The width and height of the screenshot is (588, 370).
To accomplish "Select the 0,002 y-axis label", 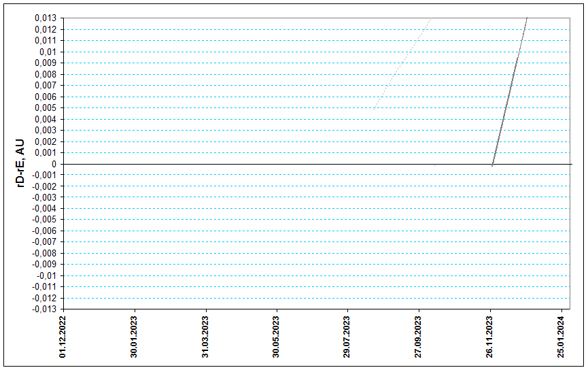I will 46,142.
